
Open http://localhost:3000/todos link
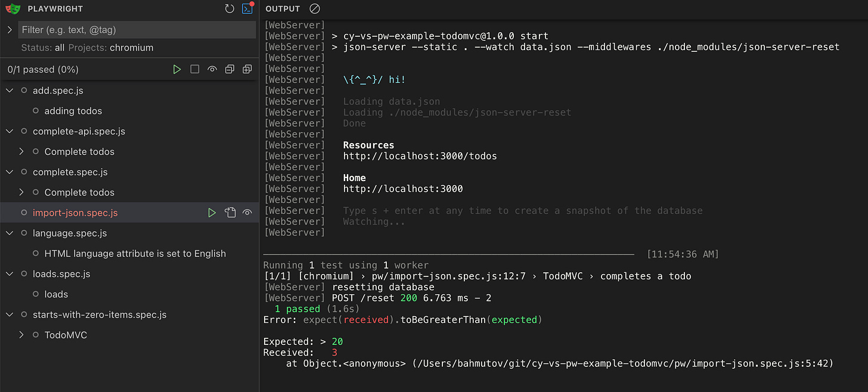tap(420, 156)
